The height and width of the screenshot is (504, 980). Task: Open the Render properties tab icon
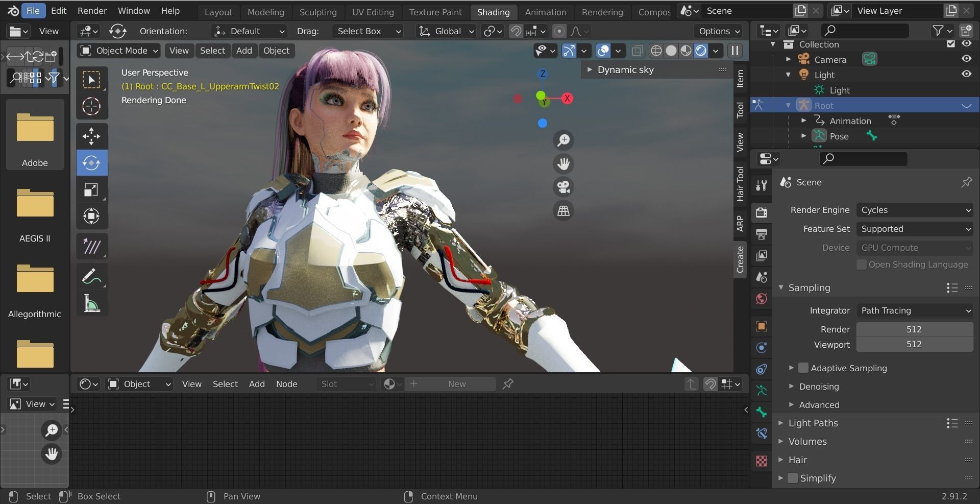coord(762,212)
